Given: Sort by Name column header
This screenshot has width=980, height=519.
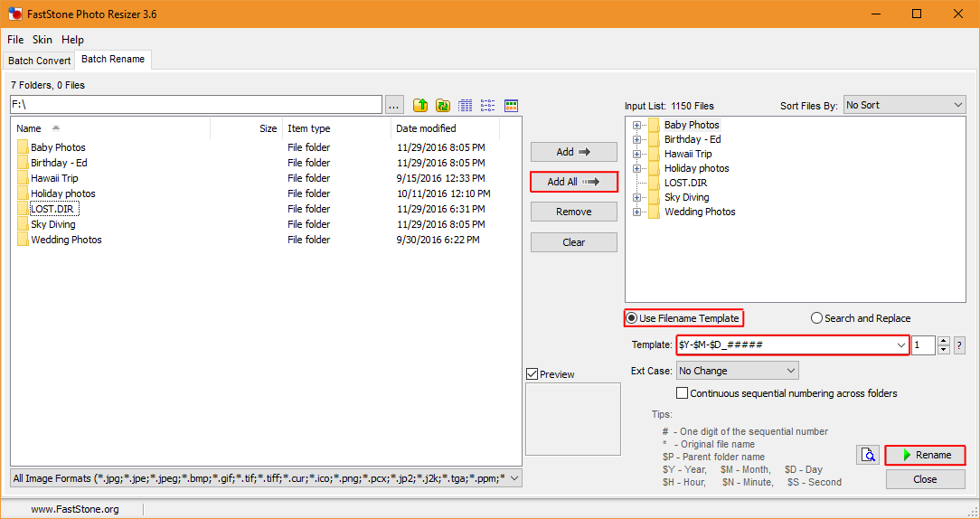Looking at the screenshot, I should (x=110, y=128).
